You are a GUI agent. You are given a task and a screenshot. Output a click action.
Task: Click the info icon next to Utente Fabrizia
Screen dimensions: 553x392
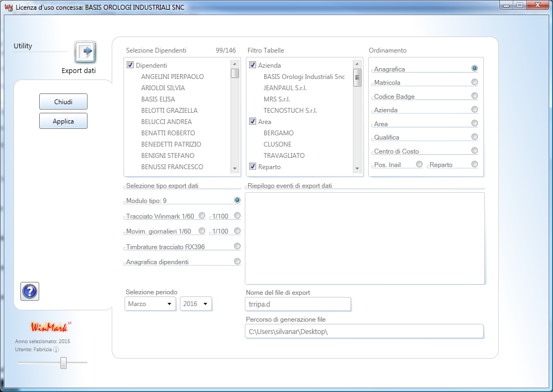click(56, 349)
